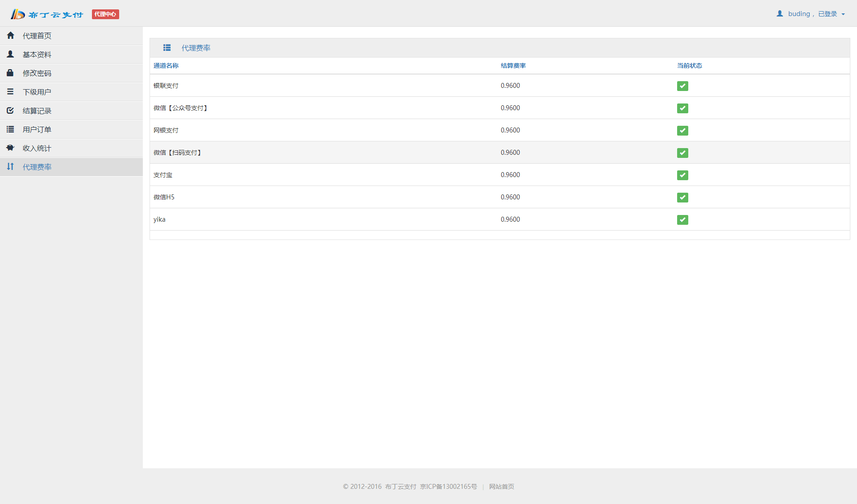Open 代理首页 in the sidebar
Screen dimensions: 857x504
71,36
